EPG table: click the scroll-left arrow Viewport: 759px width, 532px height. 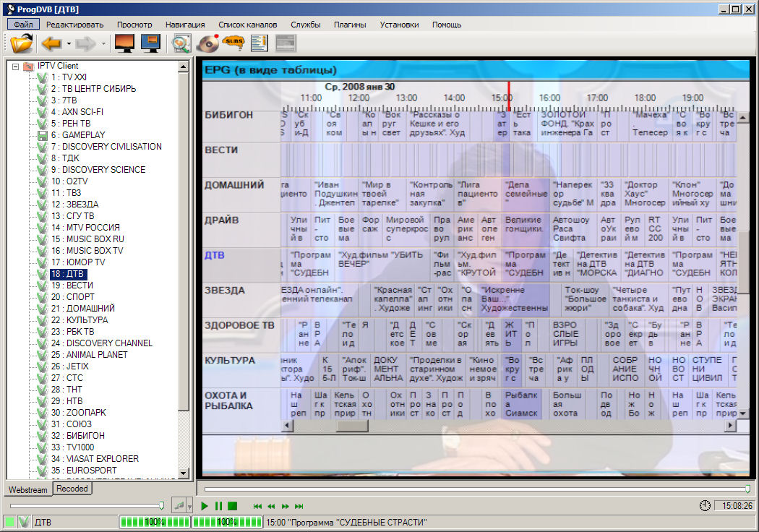[288, 426]
